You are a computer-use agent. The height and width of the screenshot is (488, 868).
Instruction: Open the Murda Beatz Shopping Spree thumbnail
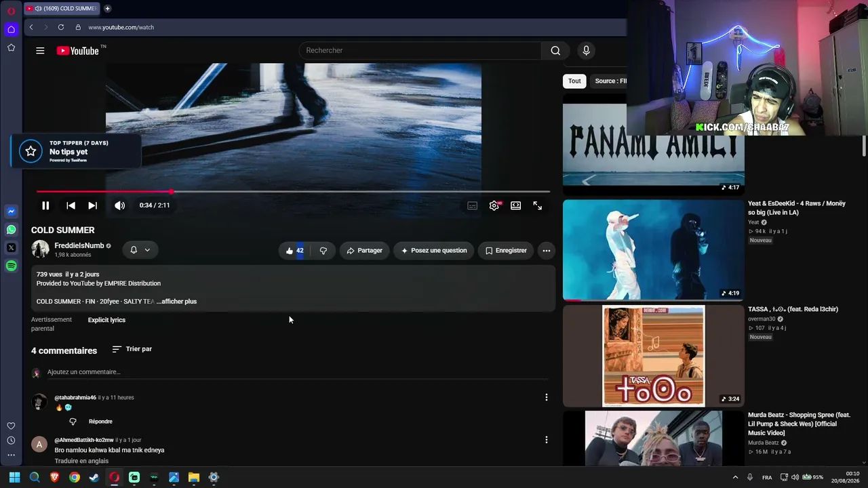(x=654, y=439)
